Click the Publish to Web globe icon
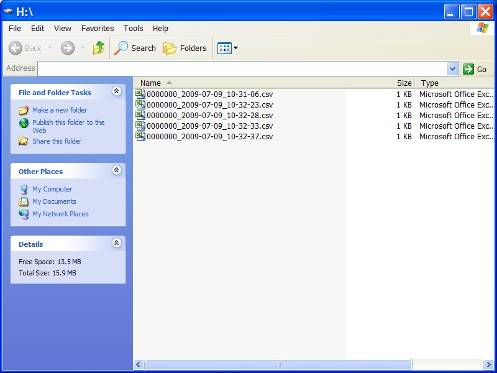The height and width of the screenshot is (373, 497). (x=24, y=123)
